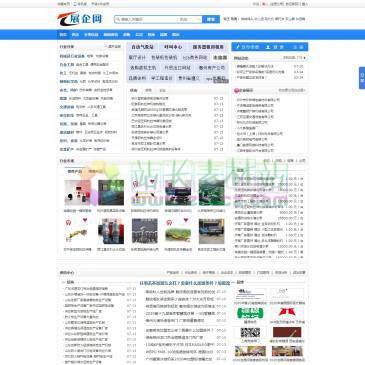Screen dimensions: 365x365
Task: Click the green logo image in the exhibition section
Action: coord(250,314)
